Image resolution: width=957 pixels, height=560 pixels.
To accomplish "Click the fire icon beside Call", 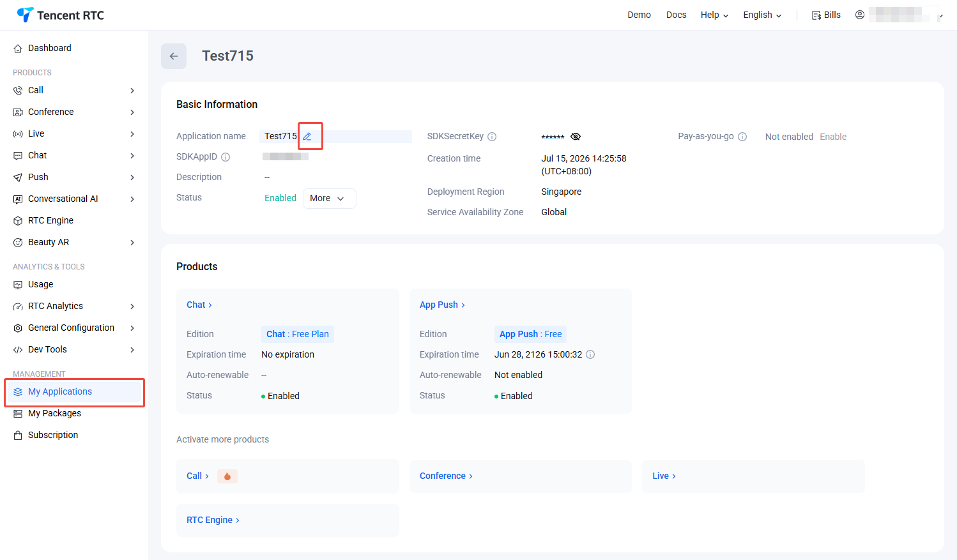I will click(x=227, y=476).
